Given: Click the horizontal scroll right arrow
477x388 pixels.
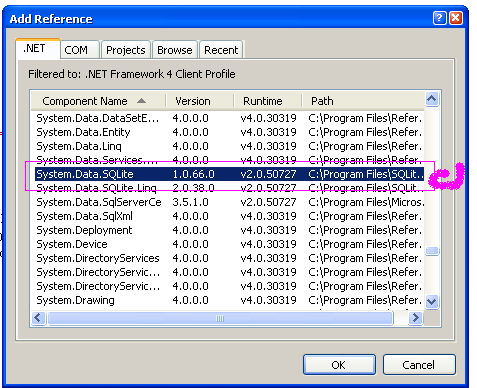Looking at the screenshot, I should click(x=416, y=318).
